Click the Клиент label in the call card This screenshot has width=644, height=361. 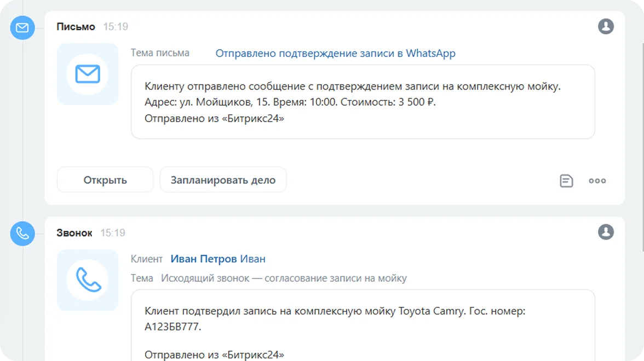click(x=147, y=259)
